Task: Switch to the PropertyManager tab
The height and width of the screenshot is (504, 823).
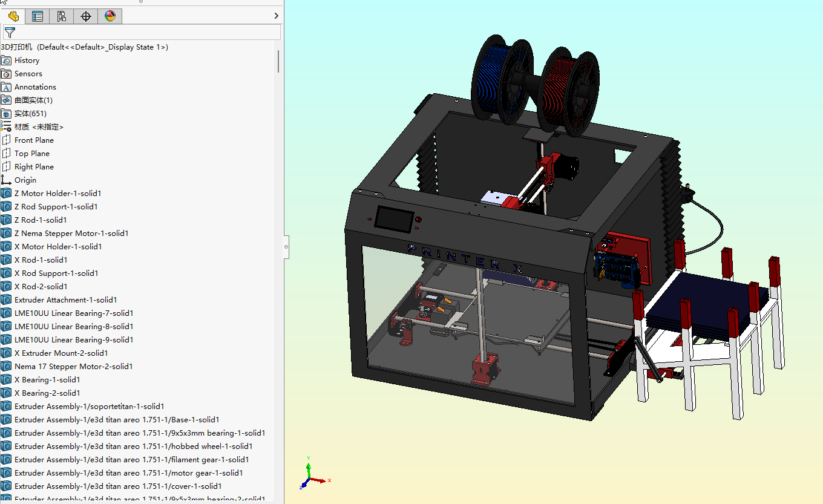Action: point(38,16)
